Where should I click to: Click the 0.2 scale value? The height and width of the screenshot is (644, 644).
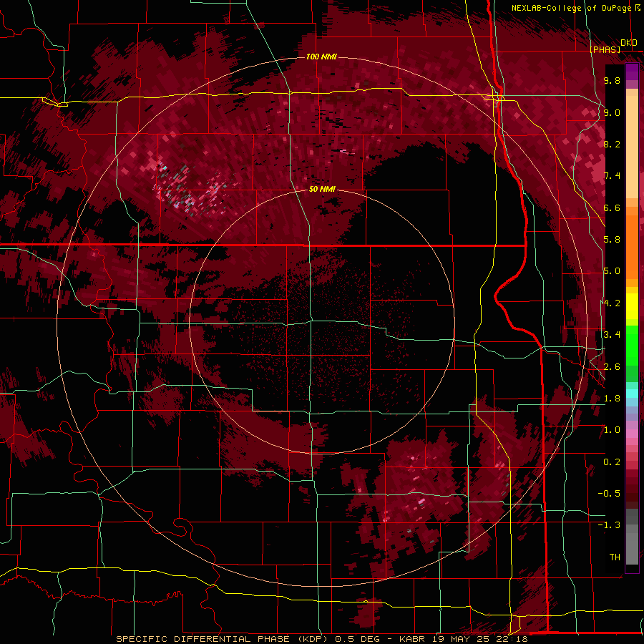pos(612,462)
